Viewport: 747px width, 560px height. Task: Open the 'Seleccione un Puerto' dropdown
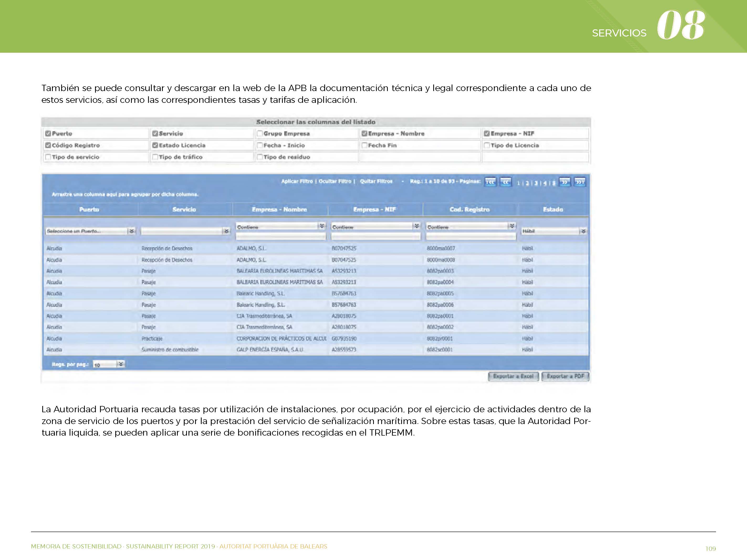[x=91, y=231]
